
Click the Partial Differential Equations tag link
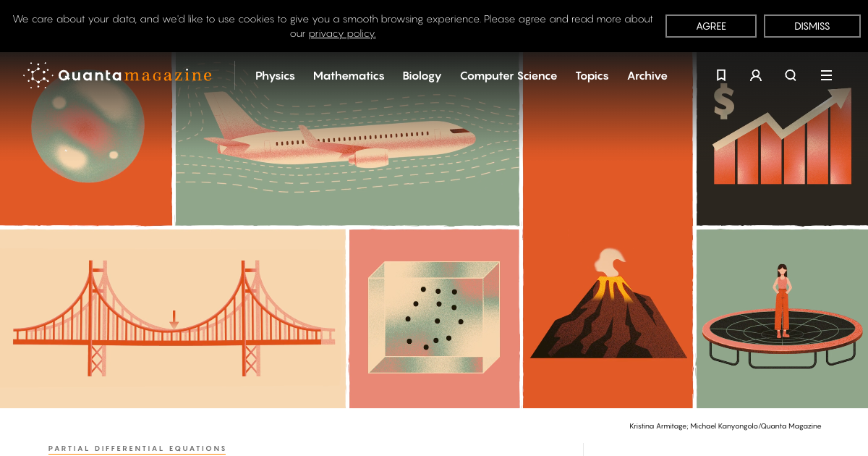137,449
